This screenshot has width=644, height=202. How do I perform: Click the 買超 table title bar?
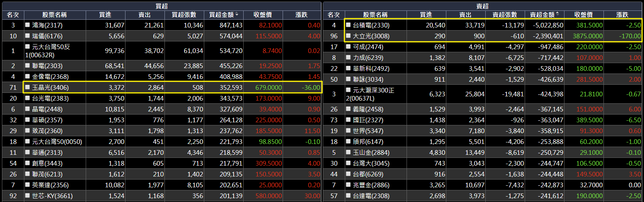pyautogui.click(x=161, y=6)
